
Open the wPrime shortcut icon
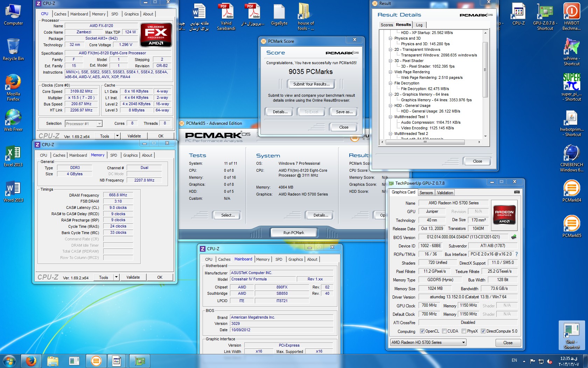pos(572,52)
